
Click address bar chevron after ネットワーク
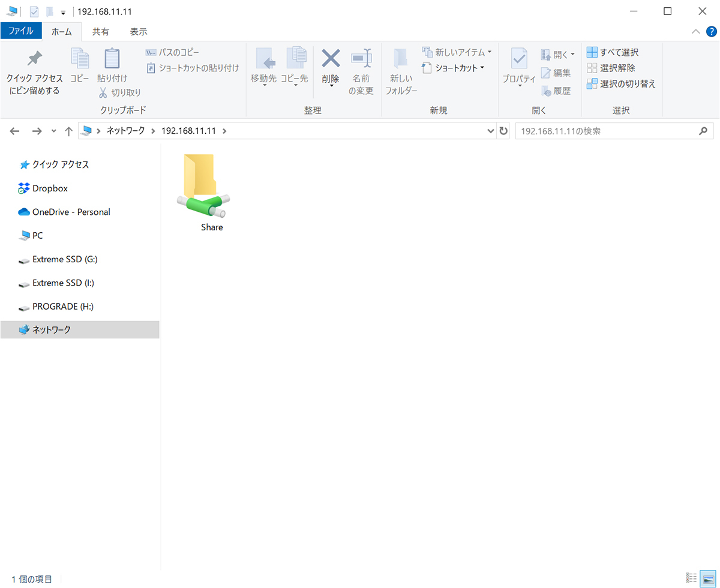click(x=154, y=131)
